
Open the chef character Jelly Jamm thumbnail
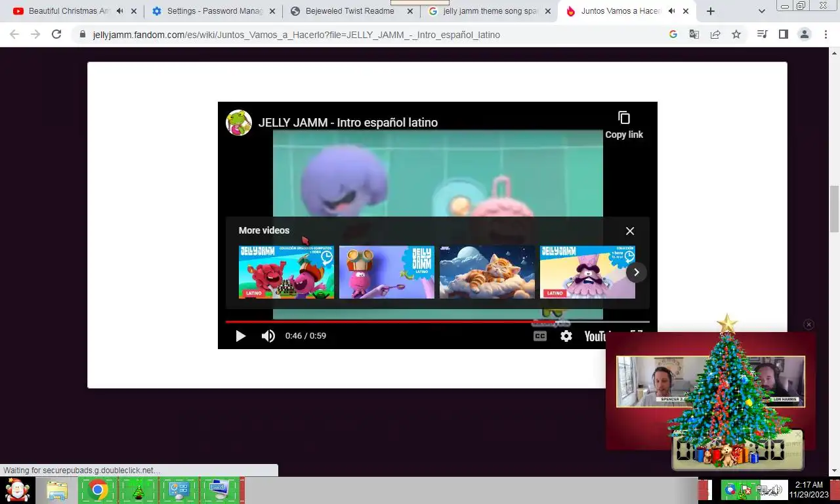click(x=387, y=272)
